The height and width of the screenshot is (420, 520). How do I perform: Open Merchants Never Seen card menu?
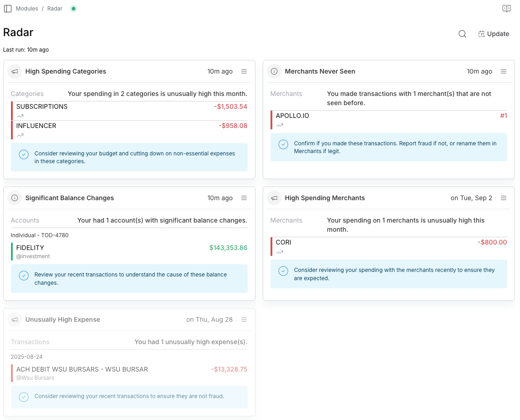(504, 71)
